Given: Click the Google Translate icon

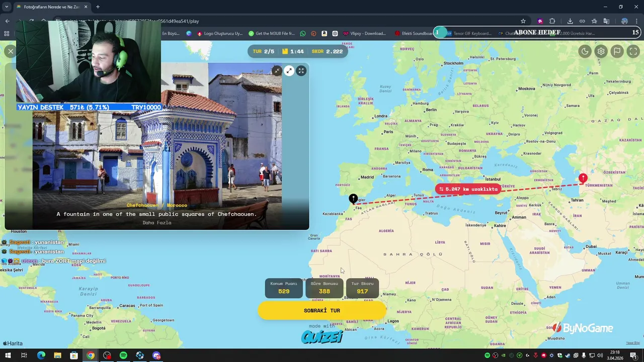Looking at the screenshot, I should [606, 21].
